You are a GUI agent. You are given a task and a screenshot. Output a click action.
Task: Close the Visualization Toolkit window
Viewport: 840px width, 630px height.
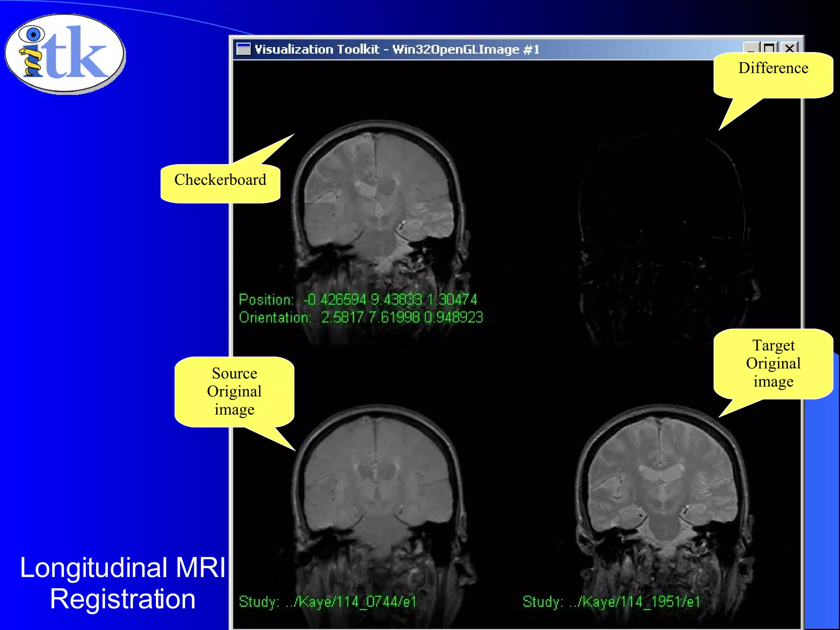pos(789,48)
